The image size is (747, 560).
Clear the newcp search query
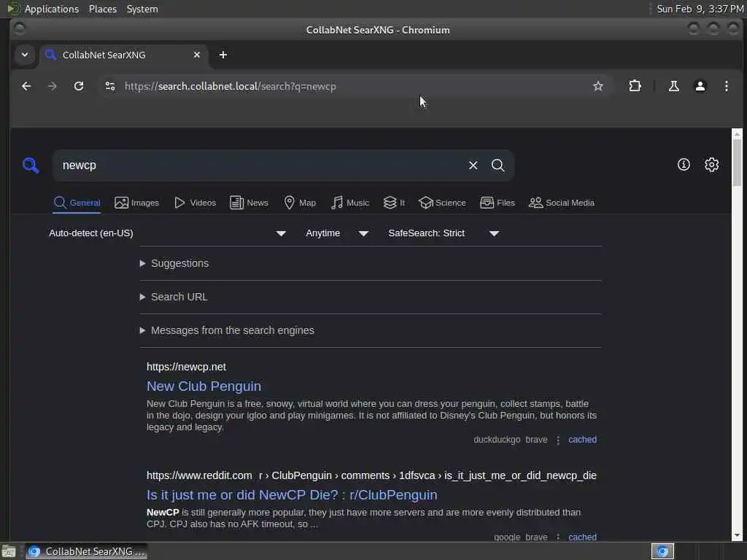point(473,166)
